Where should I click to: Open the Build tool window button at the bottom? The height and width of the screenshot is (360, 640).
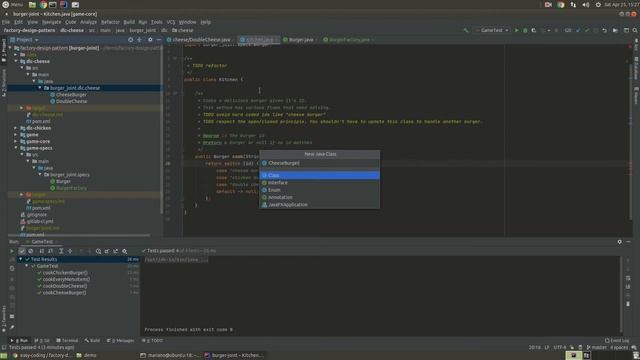92,340
